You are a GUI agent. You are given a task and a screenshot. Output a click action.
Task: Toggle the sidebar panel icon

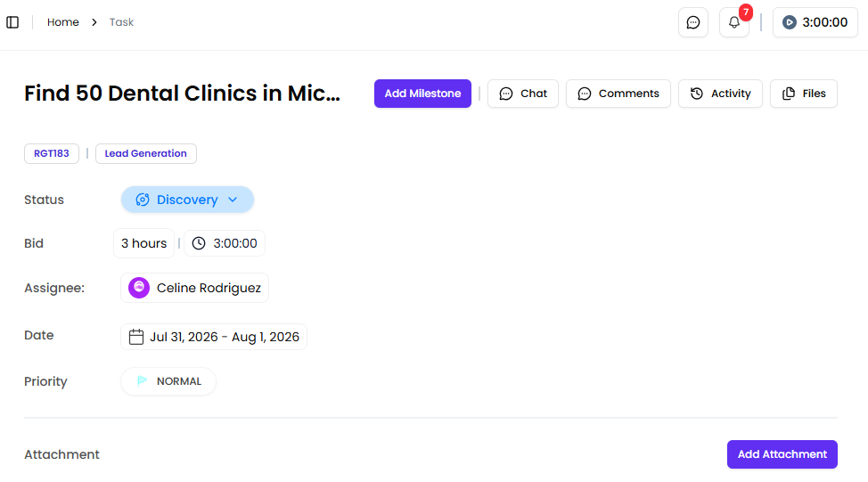(12, 22)
